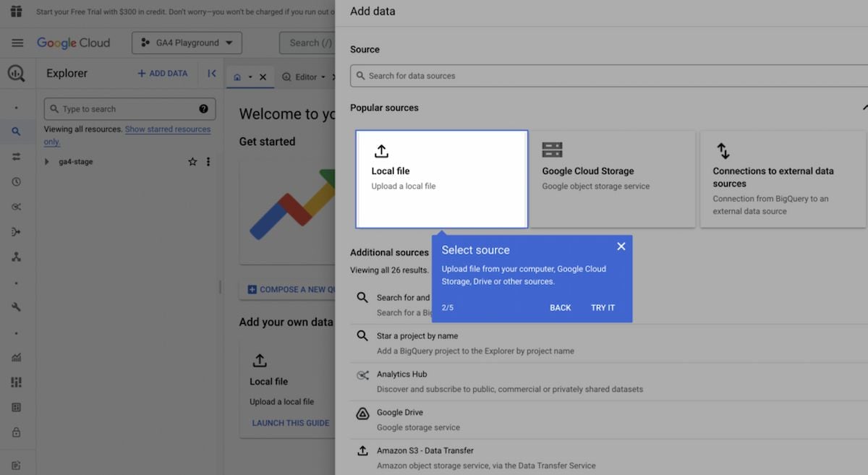
Task: Click the help icon in Explorer search box
Action: (x=203, y=109)
